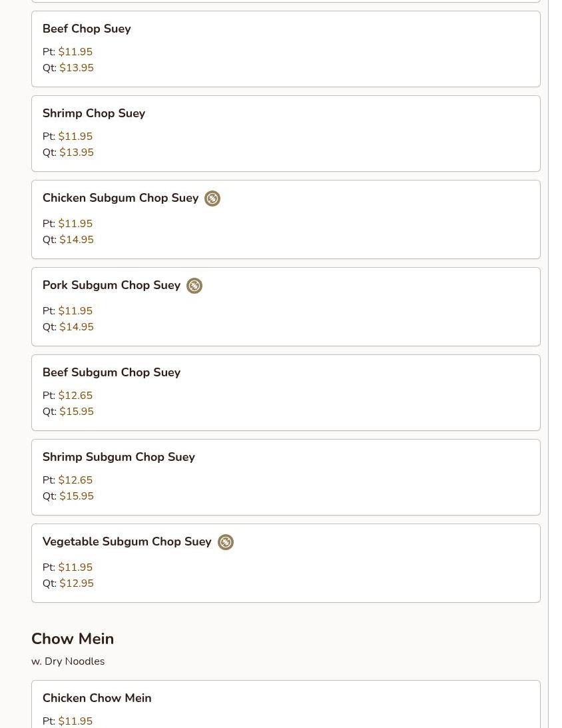Screen dimensions: 562x728
Task: Open the Beef Chop Suey item
Action: click(87, 29)
